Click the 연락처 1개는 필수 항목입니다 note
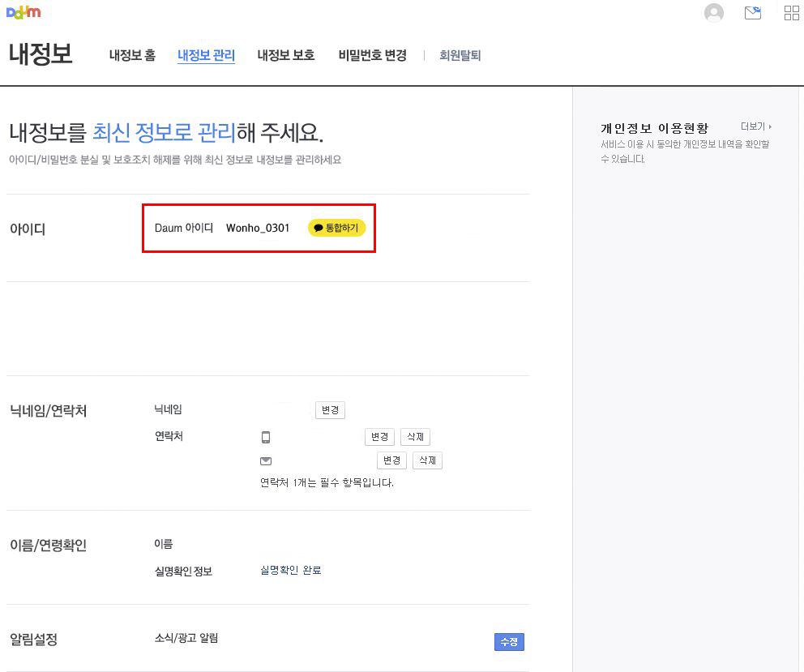The height and width of the screenshot is (672, 804). (327, 482)
